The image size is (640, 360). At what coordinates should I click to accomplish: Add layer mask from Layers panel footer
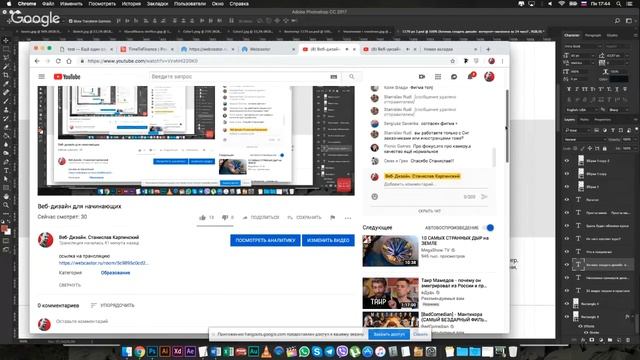pyautogui.click(x=592, y=340)
